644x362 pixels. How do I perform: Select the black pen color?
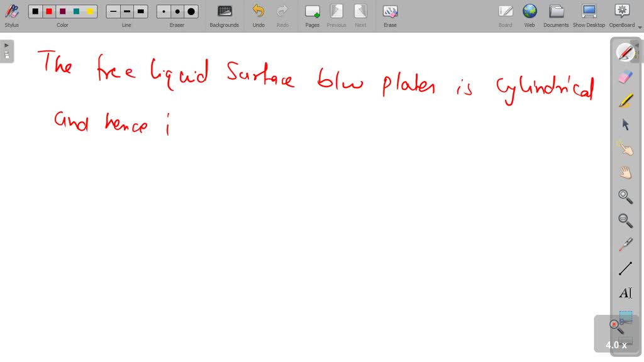tap(35, 11)
